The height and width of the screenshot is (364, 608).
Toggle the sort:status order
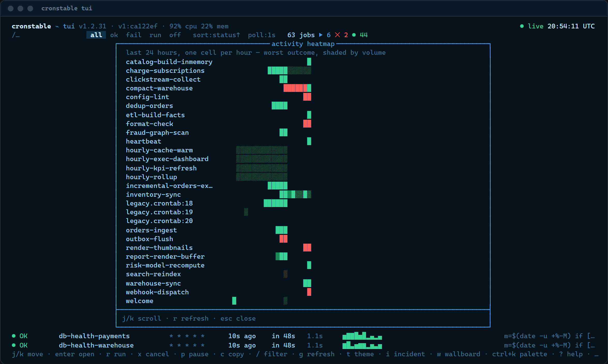pos(216,35)
